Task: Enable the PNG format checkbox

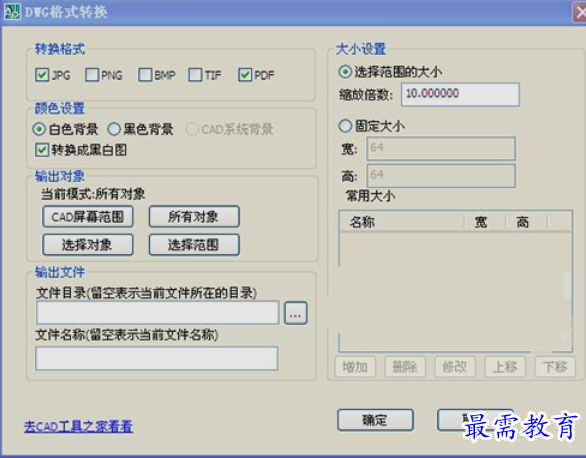Action: click(92, 75)
